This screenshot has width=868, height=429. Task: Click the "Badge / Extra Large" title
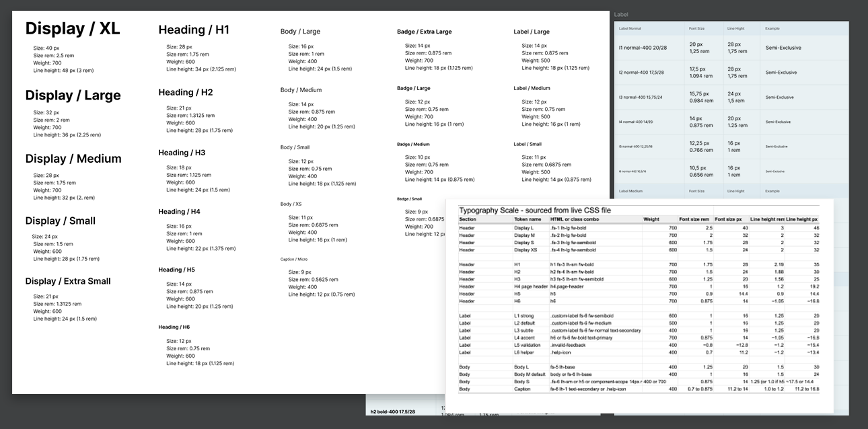[424, 32]
